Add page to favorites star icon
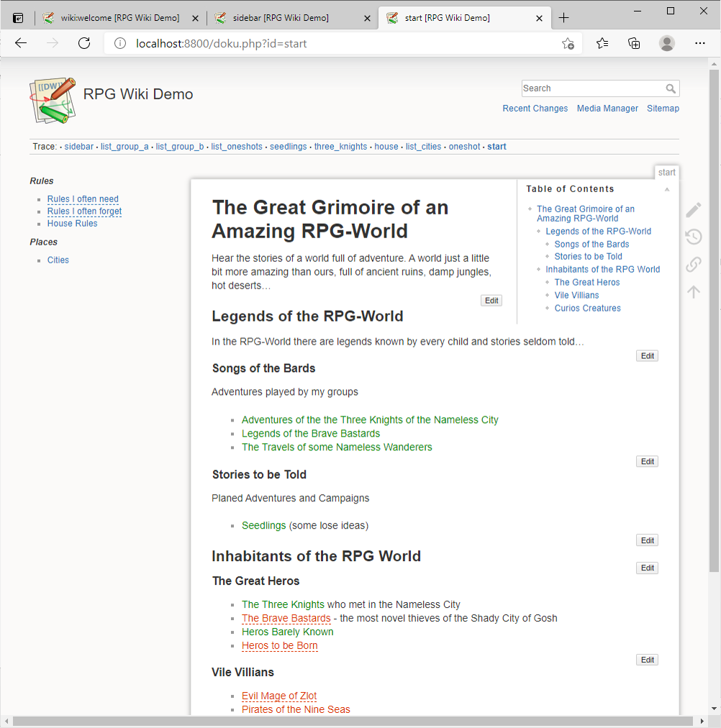Viewport: 721px width, 728px height. click(568, 43)
